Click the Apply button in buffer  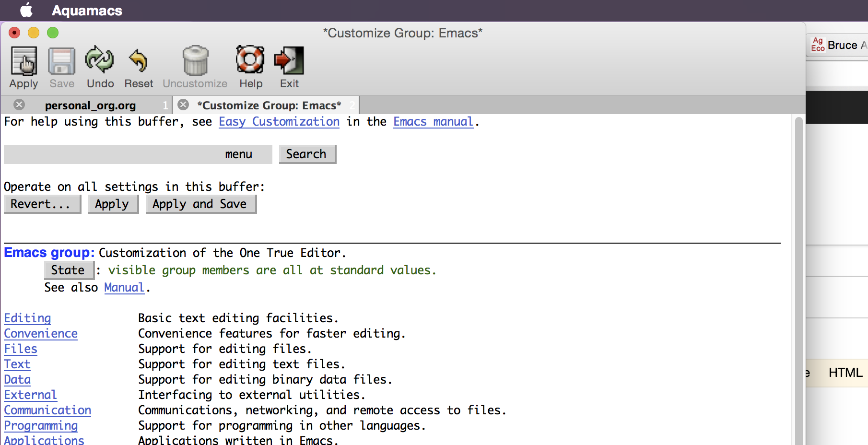tap(113, 204)
